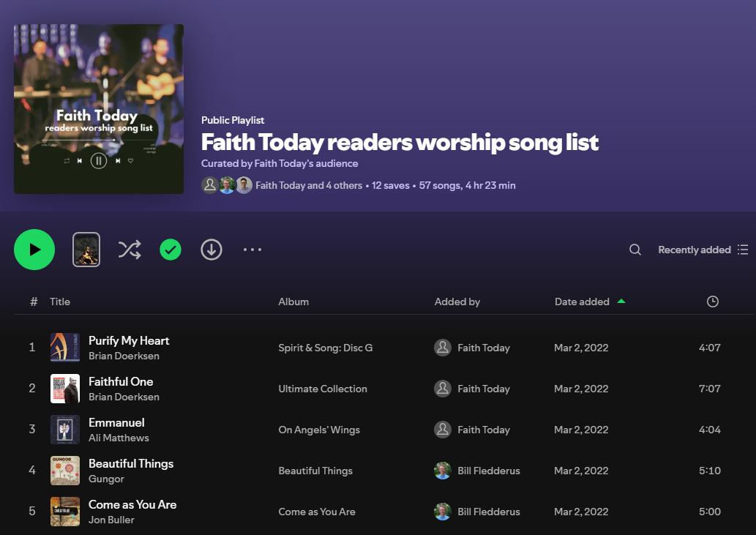Open Faith Today profile in Purify My Heart row
Viewport: 756px width, 535px height.
point(484,348)
